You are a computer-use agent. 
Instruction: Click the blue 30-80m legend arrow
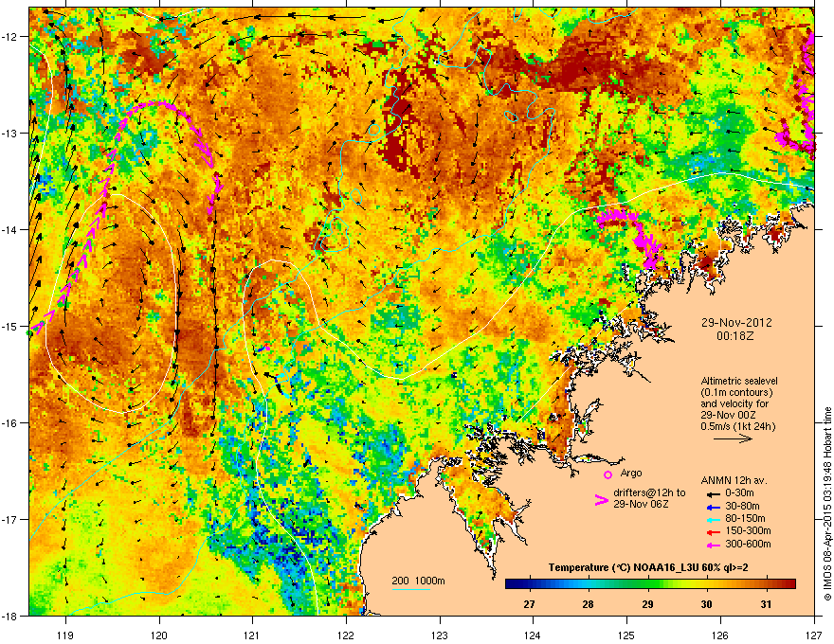coord(713,507)
